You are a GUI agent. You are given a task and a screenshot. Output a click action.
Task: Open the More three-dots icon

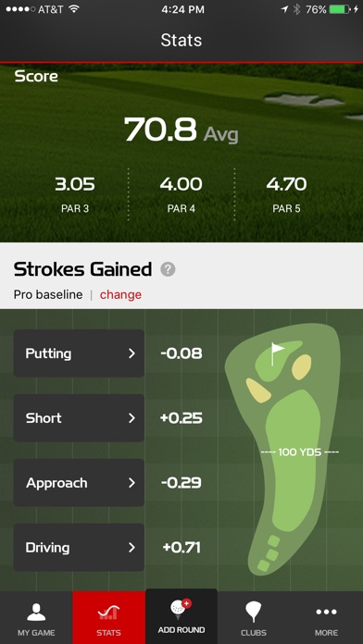pyautogui.click(x=326, y=612)
